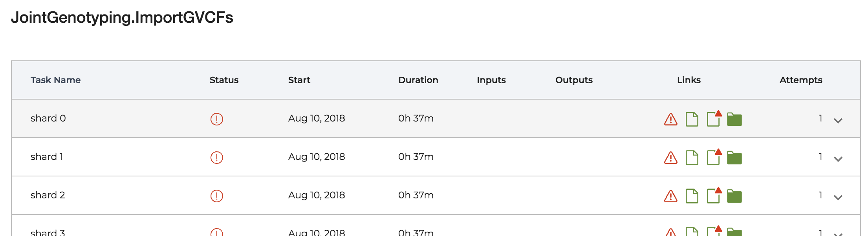The height and width of the screenshot is (236, 868).
Task: Expand the shard 0 row chevron
Action: [x=838, y=121]
